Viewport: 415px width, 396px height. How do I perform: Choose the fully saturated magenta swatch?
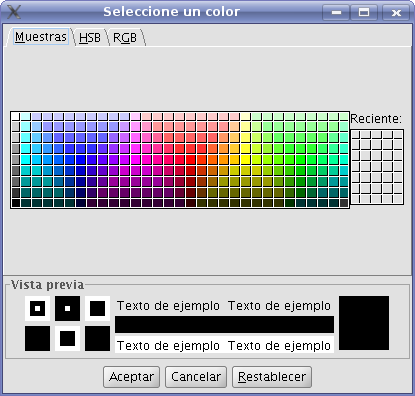136,159
